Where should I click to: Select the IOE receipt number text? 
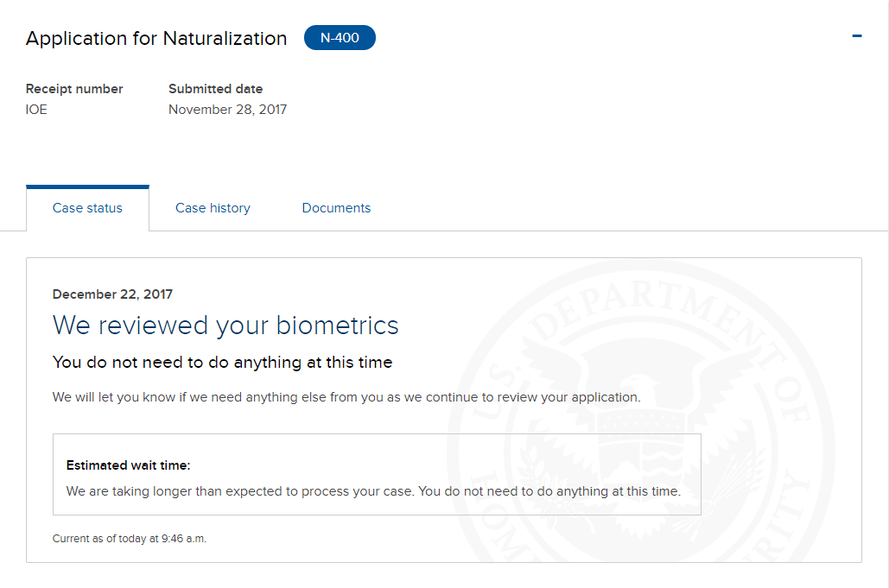(36, 110)
